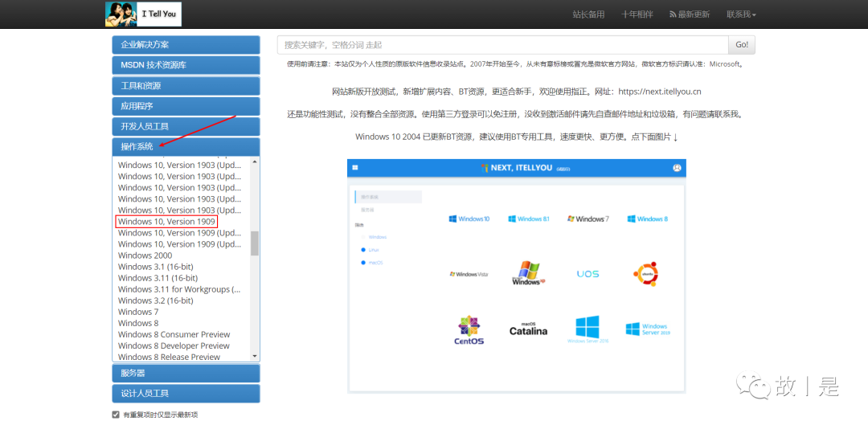Select Windows 3.11 for Workgroups entry
This screenshot has height=425, width=868.
179,289
